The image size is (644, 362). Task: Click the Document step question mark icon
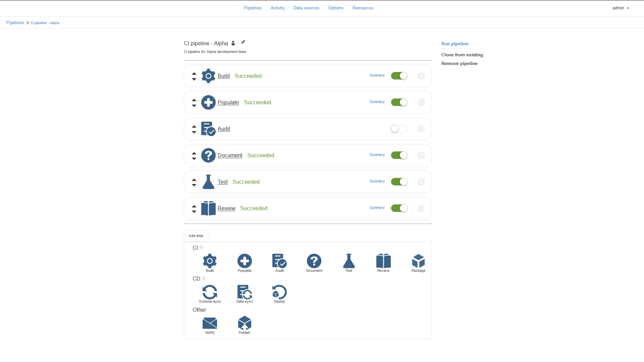(208, 155)
